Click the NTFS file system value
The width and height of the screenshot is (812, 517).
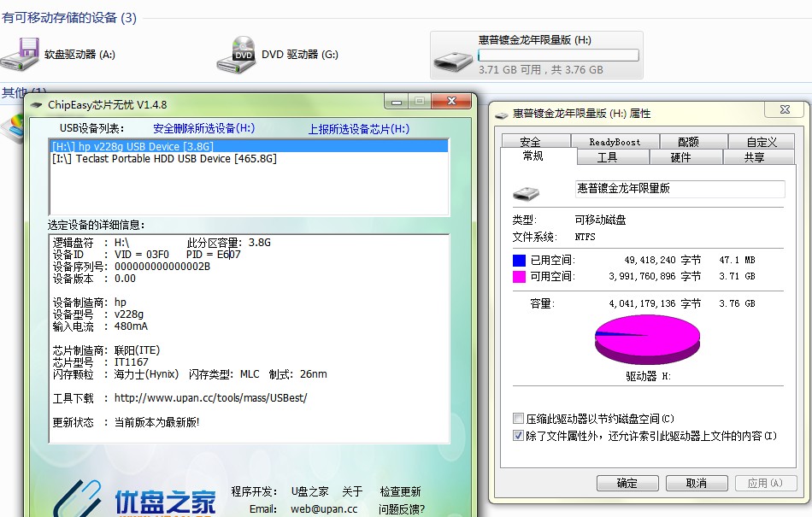(x=585, y=237)
